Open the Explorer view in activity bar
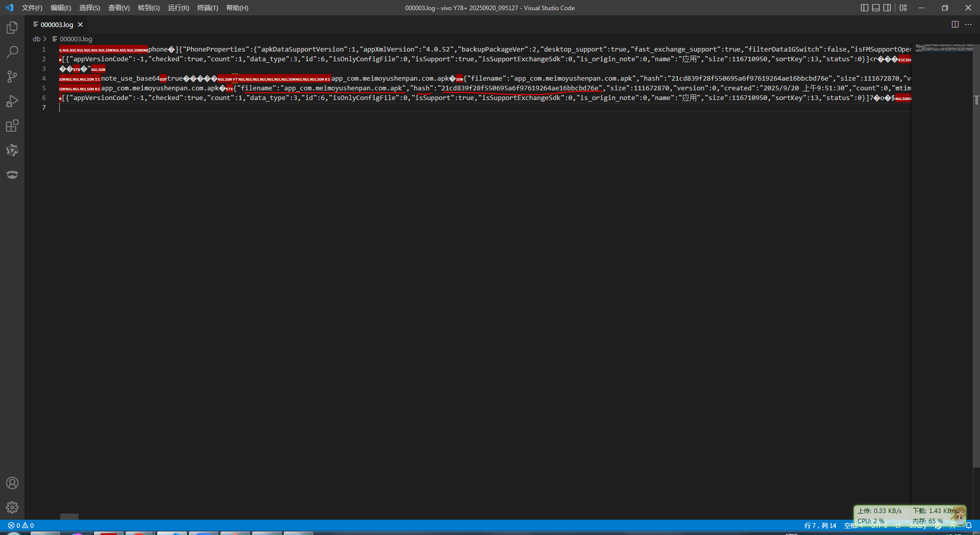Viewport: 980px width, 535px height. (12, 28)
